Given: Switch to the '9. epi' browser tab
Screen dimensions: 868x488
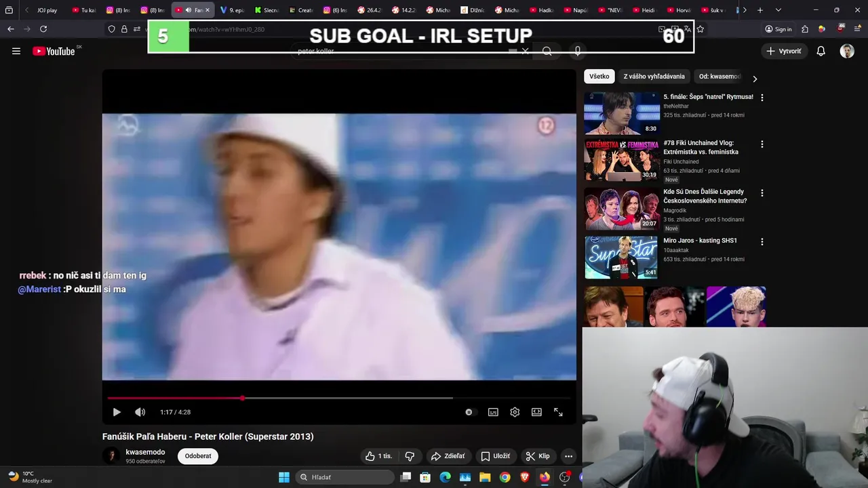Looking at the screenshot, I should pyautogui.click(x=232, y=10).
